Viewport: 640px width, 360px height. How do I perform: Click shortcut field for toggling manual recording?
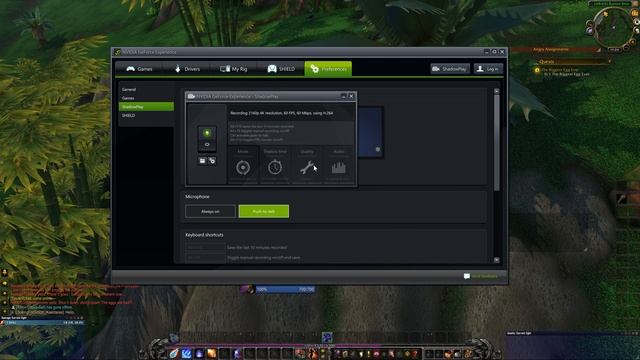pos(205,258)
